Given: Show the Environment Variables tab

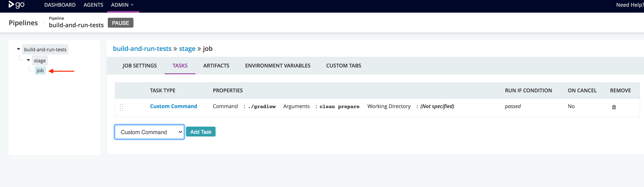Looking at the screenshot, I should [278, 66].
